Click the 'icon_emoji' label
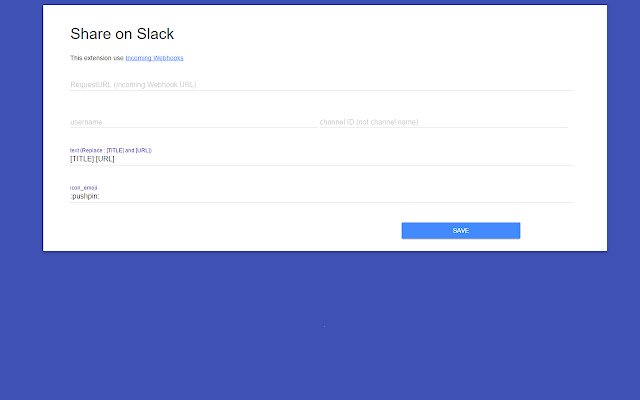This screenshot has height=400, width=640. tap(84, 188)
